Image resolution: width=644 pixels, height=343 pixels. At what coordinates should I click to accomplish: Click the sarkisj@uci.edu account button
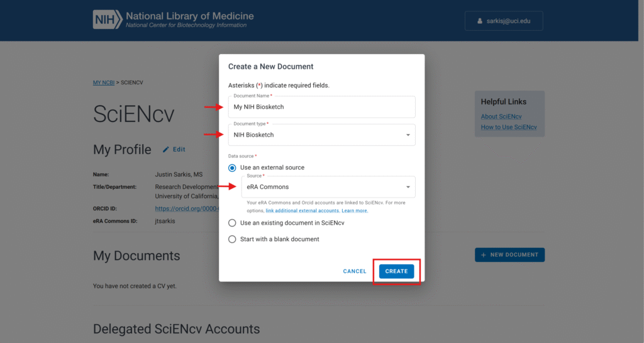click(504, 21)
